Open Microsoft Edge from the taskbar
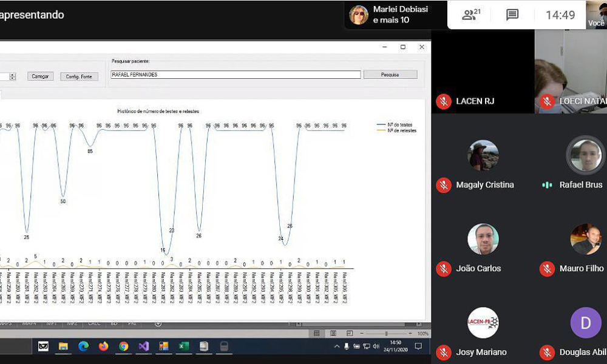The width and height of the screenshot is (607, 364). 83,346
